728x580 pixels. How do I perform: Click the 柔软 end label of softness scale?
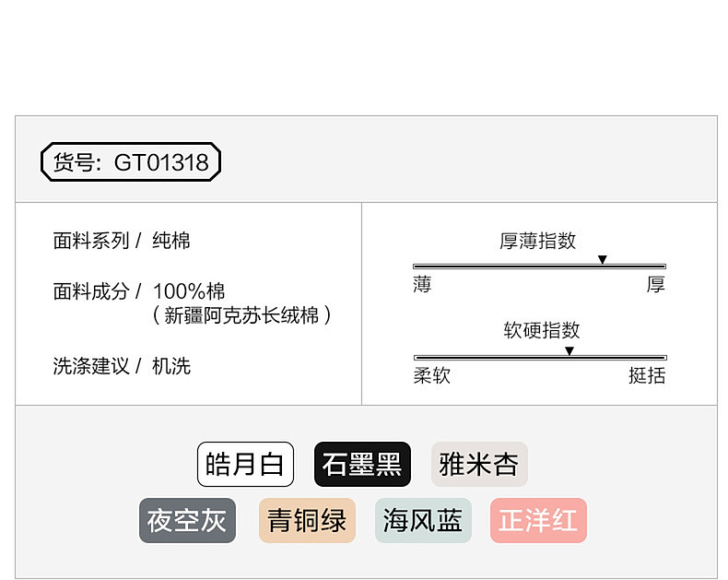pos(431,375)
